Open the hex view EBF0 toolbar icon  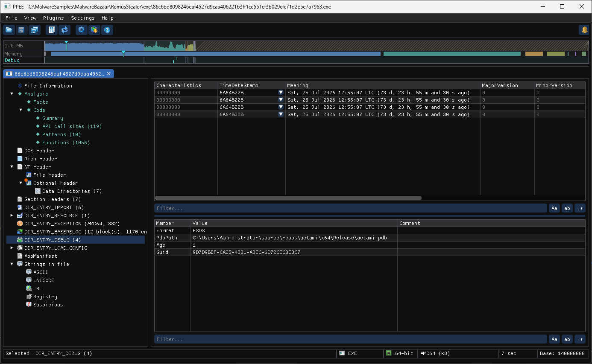pyautogui.click(x=52, y=30)
